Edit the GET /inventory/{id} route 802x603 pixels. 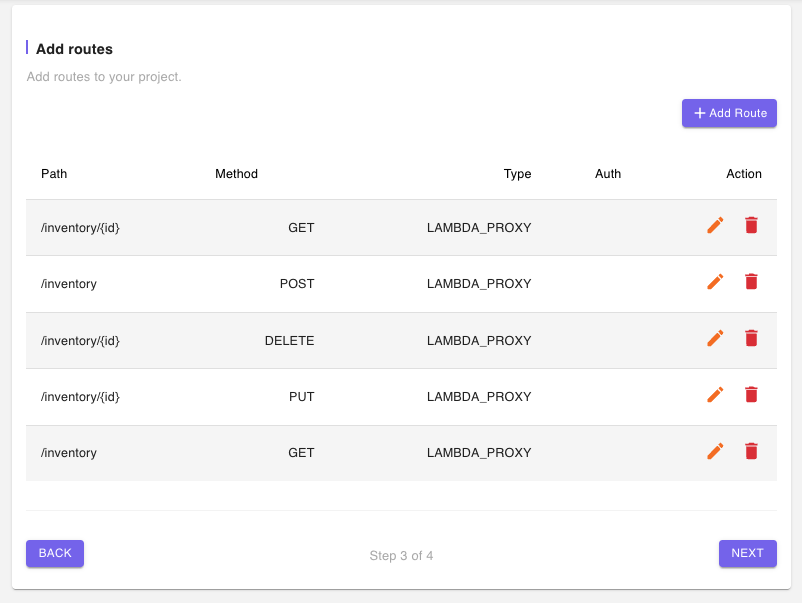pyautogui.click(x=715, y=226)
